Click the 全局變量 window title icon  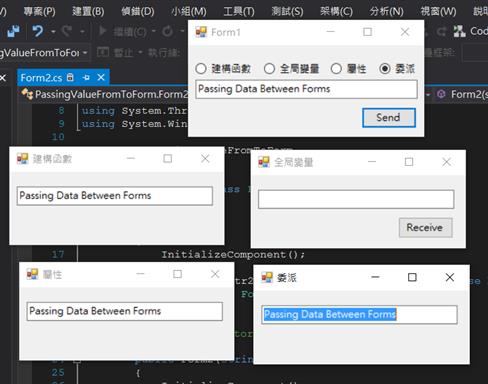point(264,162)
